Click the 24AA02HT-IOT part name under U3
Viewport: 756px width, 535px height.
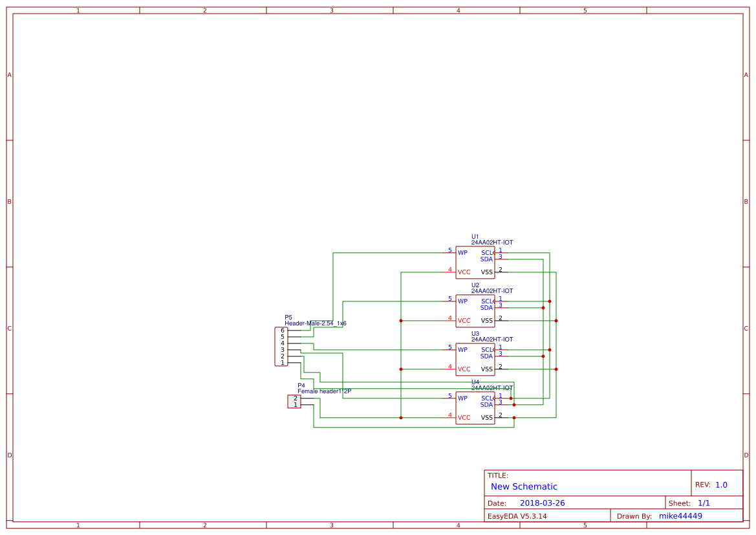[x=491, y=340]
